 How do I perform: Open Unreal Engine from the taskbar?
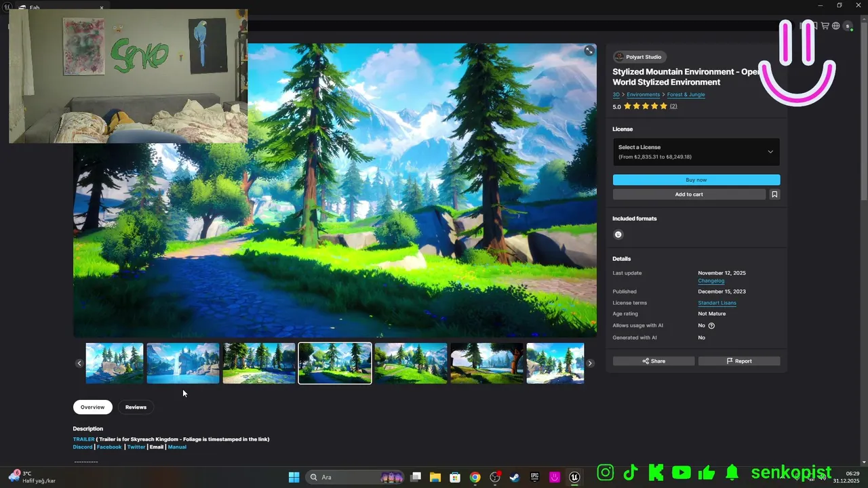click(574, 477)
